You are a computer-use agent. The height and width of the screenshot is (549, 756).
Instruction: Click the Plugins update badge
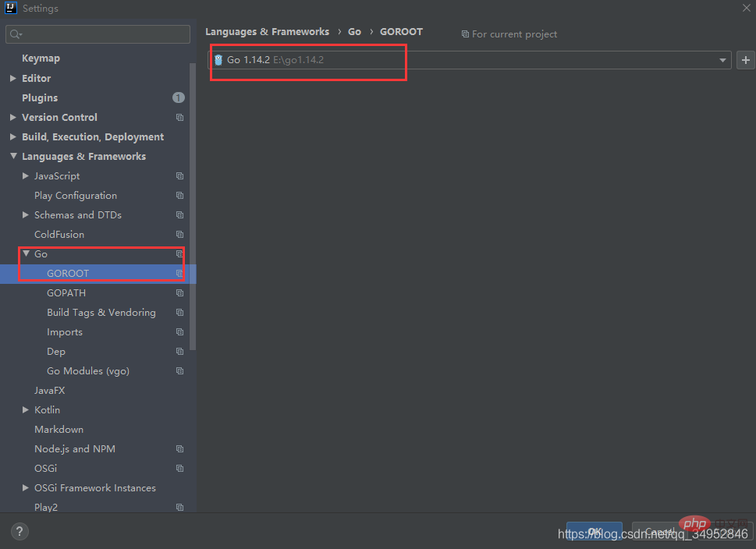point(179,97)
